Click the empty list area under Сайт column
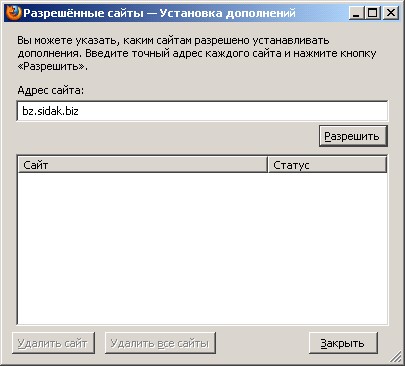This screenshot has width=405, height=366. pyautogui.click(x=143, y=248)
